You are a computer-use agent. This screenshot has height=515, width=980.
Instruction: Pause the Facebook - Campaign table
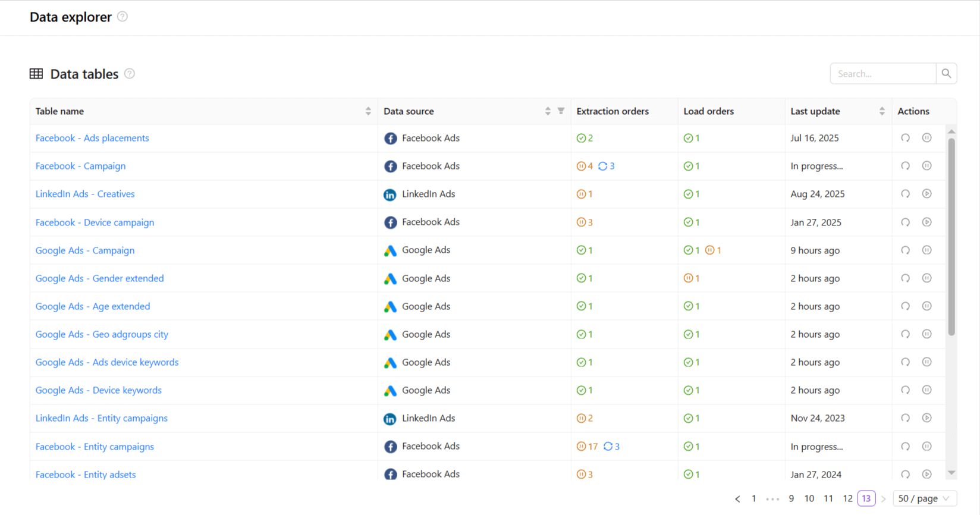(x=926, y=166)
